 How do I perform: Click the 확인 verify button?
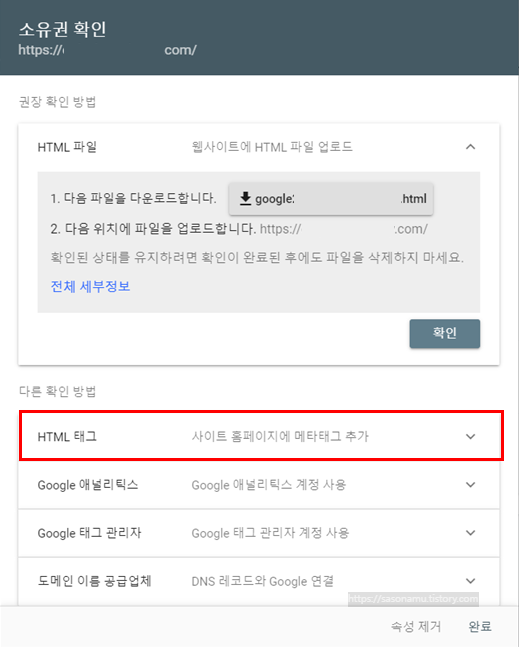(x=445, y=333)
